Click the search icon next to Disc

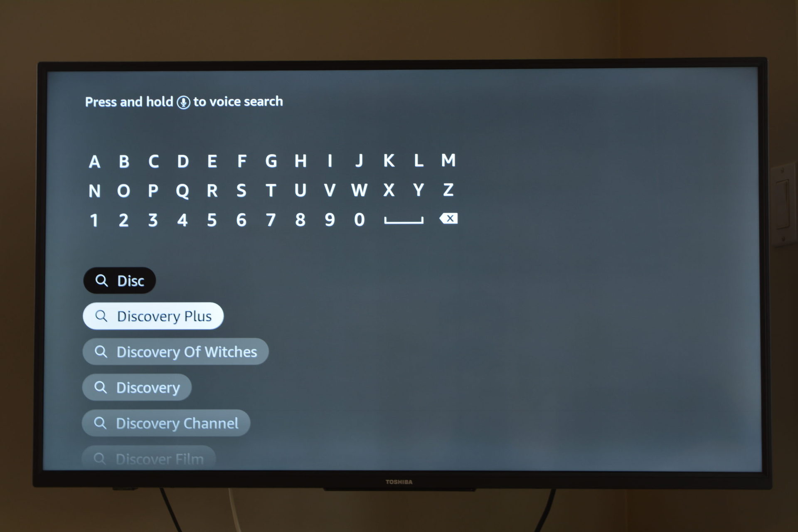click(x=103, y=280)
